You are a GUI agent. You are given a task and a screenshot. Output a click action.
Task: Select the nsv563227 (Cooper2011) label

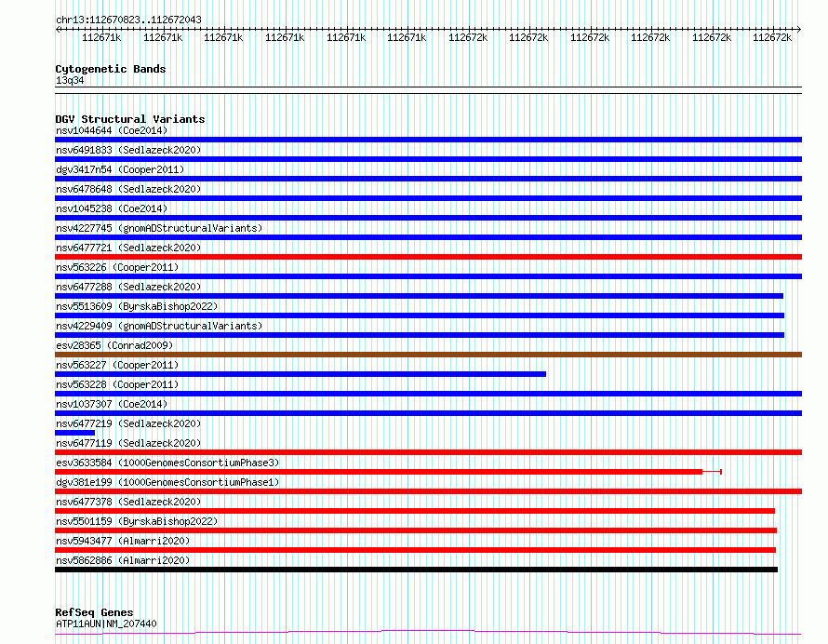click(117, 365)
